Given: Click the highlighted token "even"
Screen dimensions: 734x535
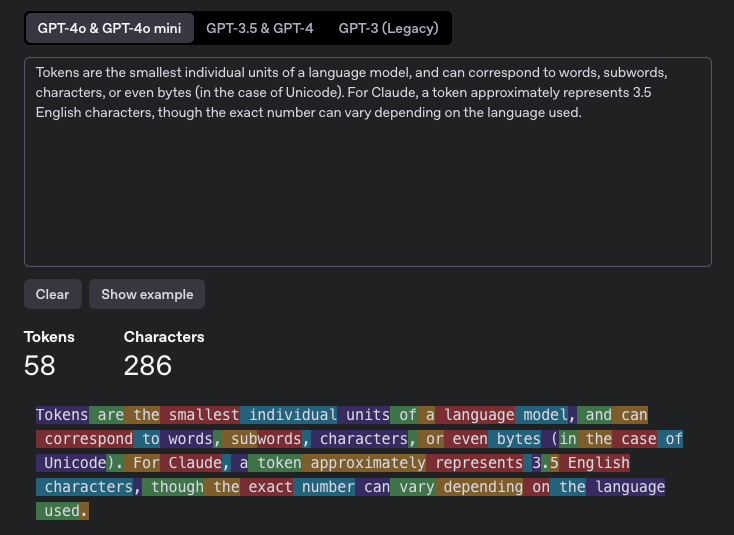Looking at the screenshot, I should point(466,439).
